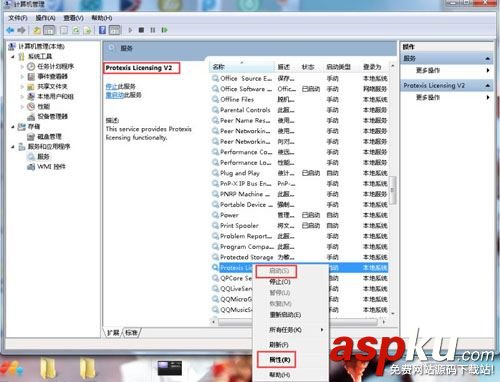
Task: Expand the 任务计划程序 node arrow
Action: [22, 67]
